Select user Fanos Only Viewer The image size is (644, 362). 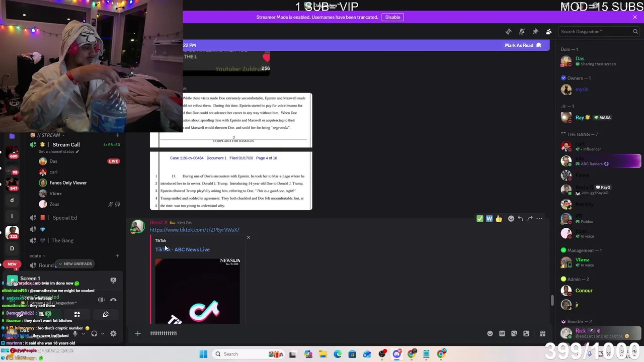[68, 183]
